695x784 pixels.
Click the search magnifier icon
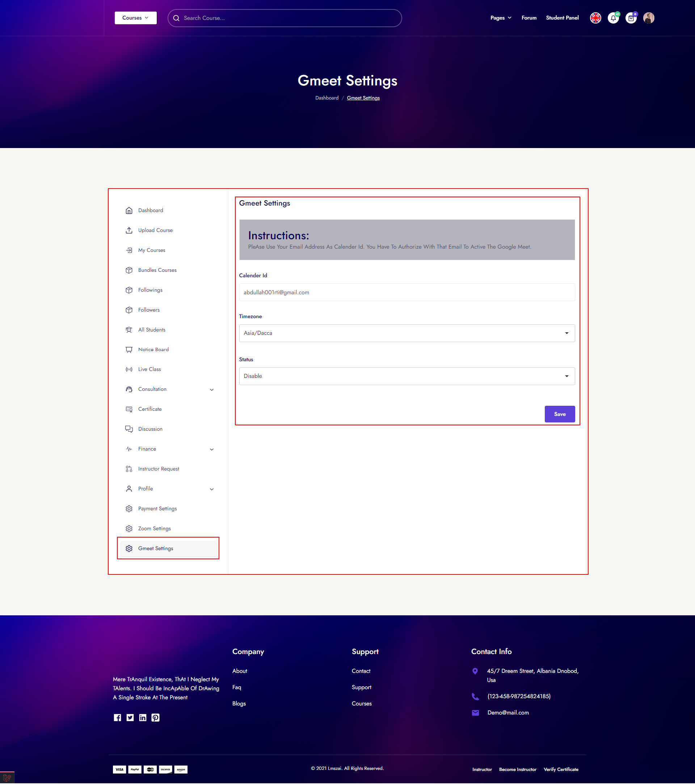[x=176, y=18]
